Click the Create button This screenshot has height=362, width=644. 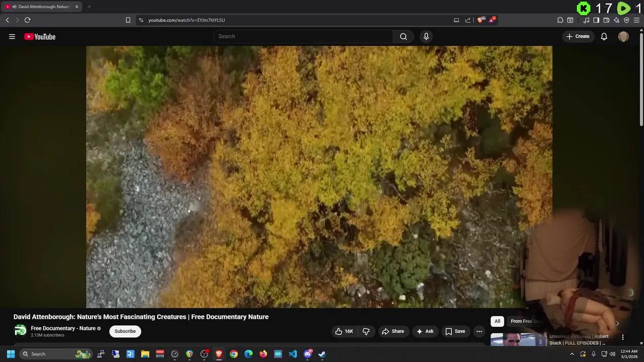pos(578,36)
